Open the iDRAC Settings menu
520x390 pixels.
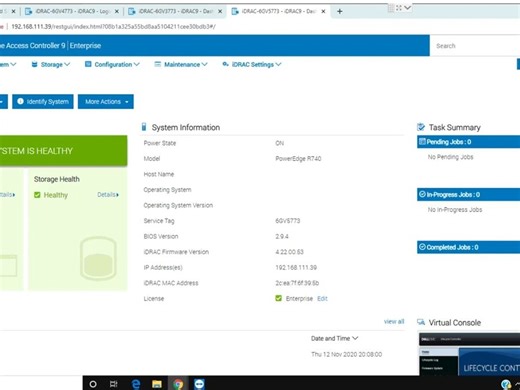click(x=252, y=64)
